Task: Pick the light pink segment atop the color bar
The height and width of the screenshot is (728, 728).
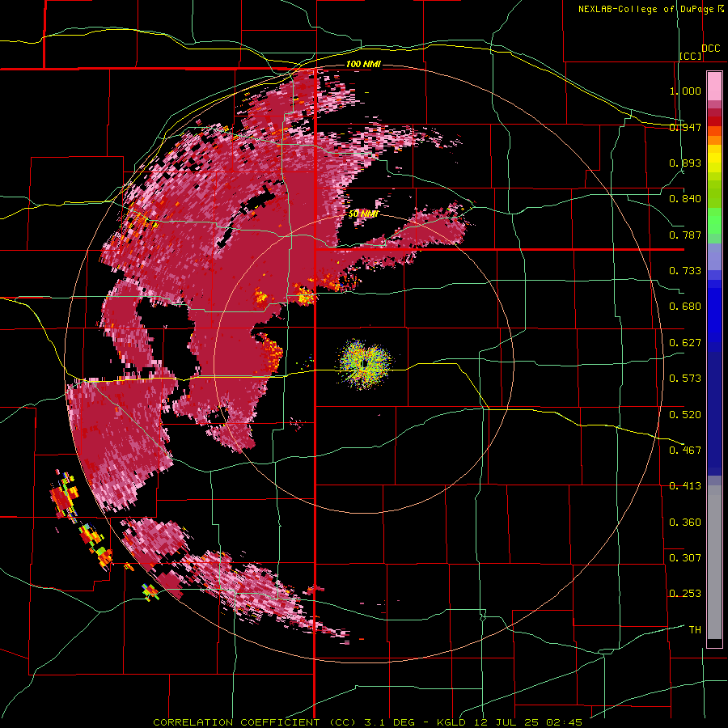Action: point(714,87)
